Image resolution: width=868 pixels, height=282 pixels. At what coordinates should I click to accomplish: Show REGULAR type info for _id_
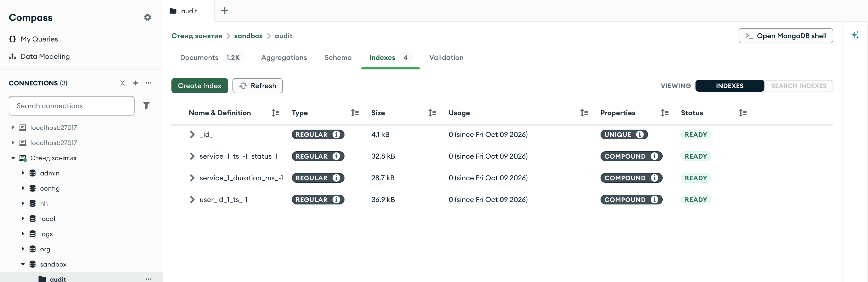point(336,135)
